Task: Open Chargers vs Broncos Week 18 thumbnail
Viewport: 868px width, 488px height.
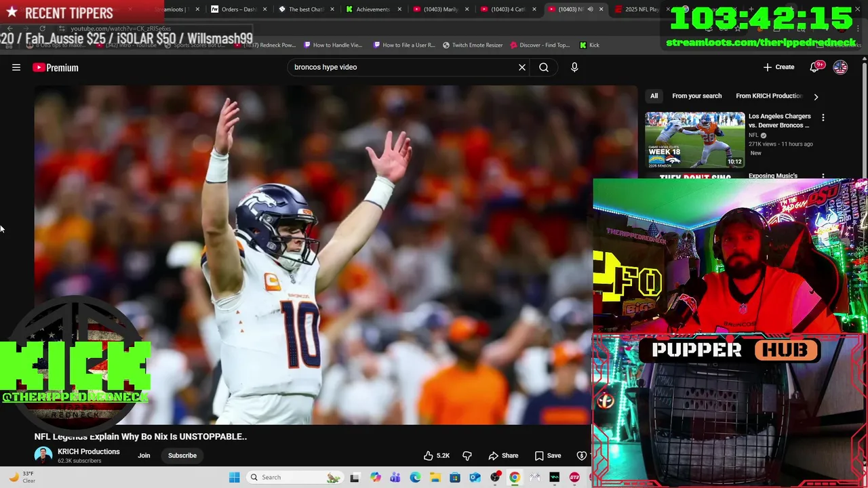Action: [x=694, y=140]
